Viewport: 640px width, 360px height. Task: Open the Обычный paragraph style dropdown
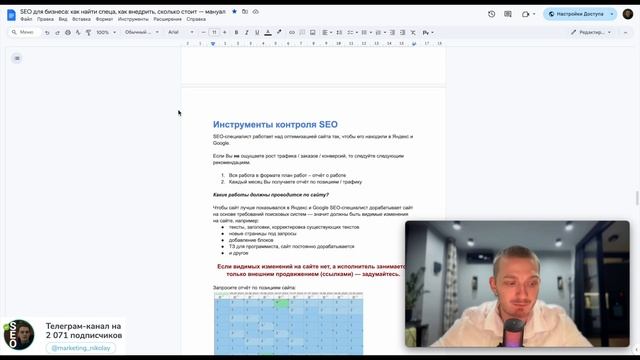142,32
